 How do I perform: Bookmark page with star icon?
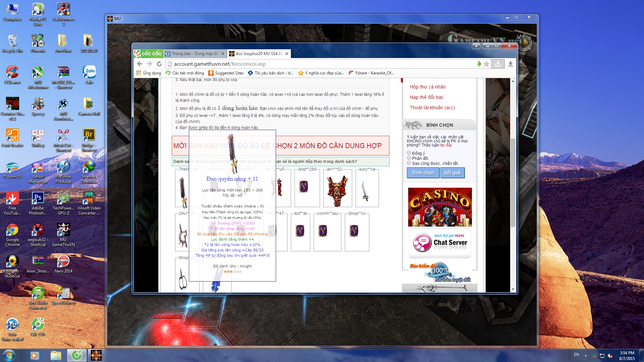click(x=486, y=64)
